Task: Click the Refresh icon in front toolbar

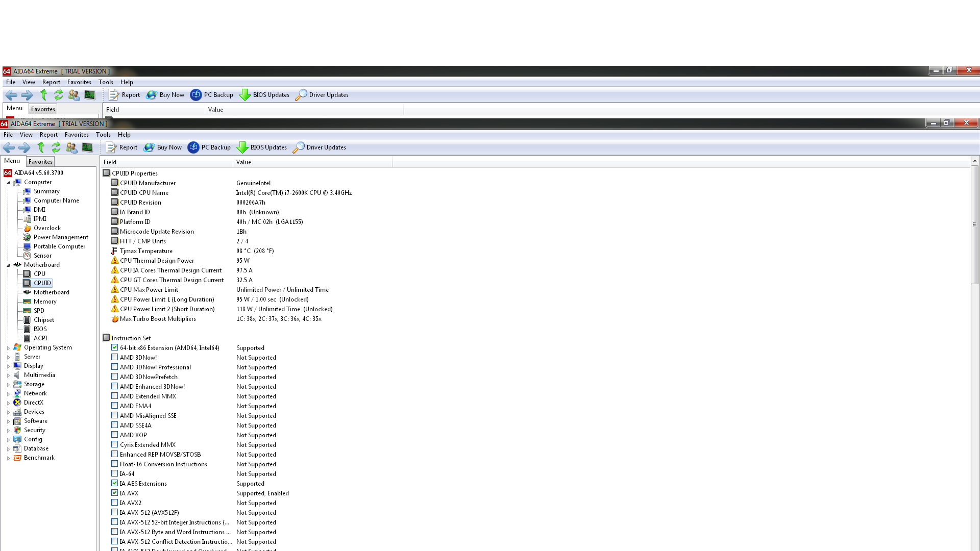Action: tap(56, 147)
